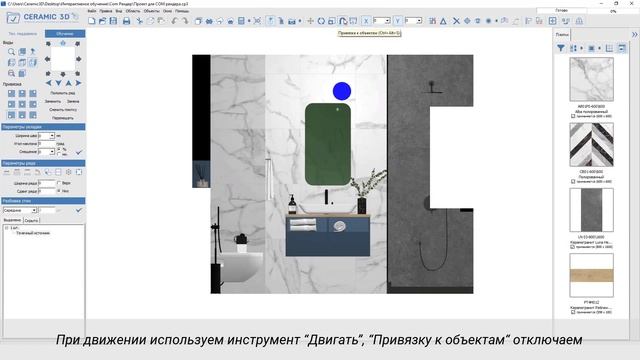The height and width of the screenshot is (360, 640).
Task: Create a new project with the New icon
Action: [92, 21]
